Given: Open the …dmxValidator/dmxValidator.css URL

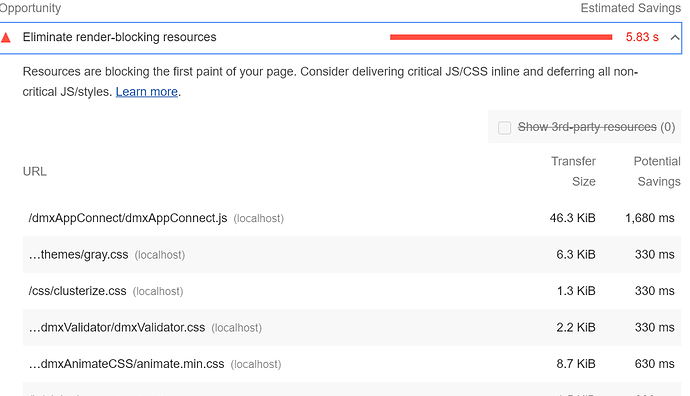Looking at the screenshot, I should [x=117, y=327].
